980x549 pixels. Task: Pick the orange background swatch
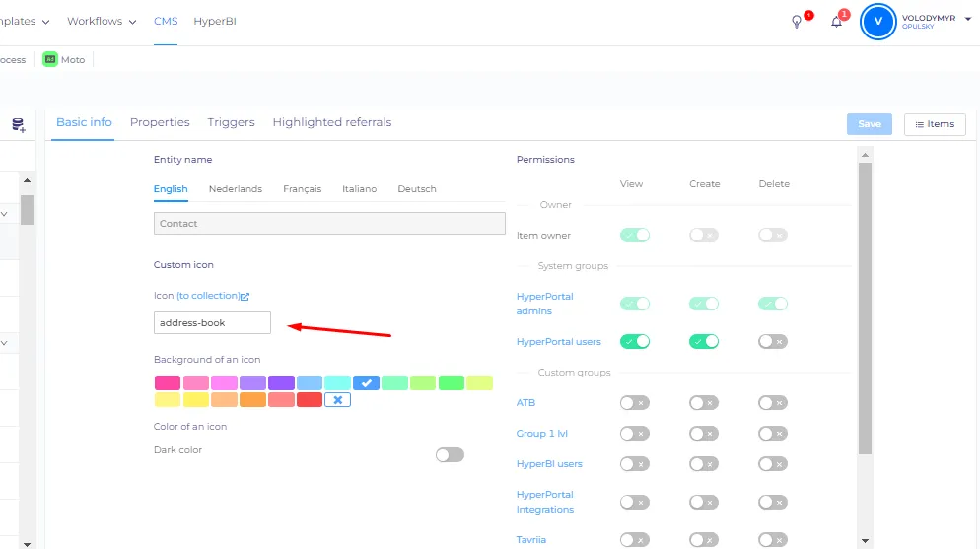[x=252, y=400]
